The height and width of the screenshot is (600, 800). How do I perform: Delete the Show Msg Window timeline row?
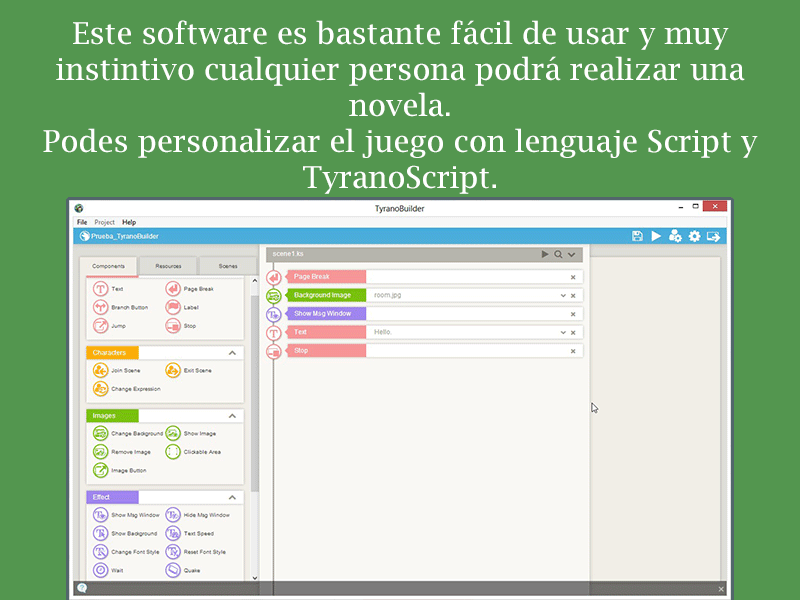pyautogui.click(x=573, y=314)
